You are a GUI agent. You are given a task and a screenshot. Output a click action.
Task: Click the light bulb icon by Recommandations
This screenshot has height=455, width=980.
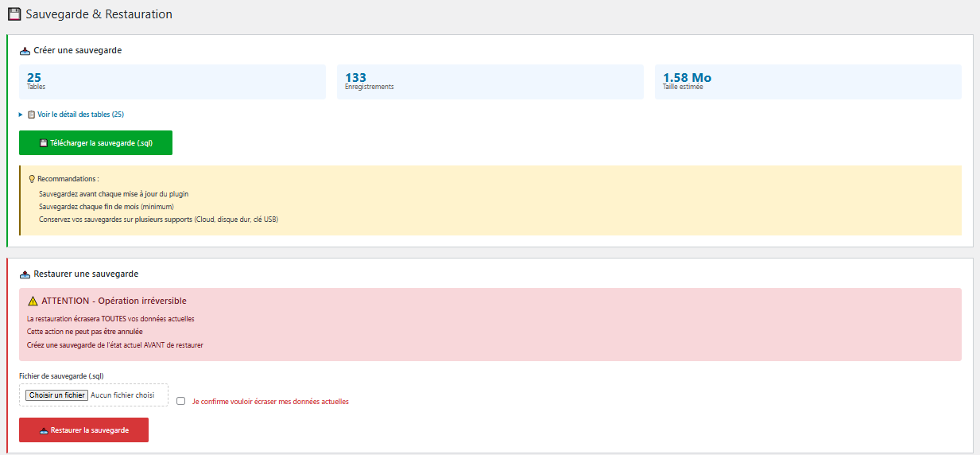click(31, 179)
